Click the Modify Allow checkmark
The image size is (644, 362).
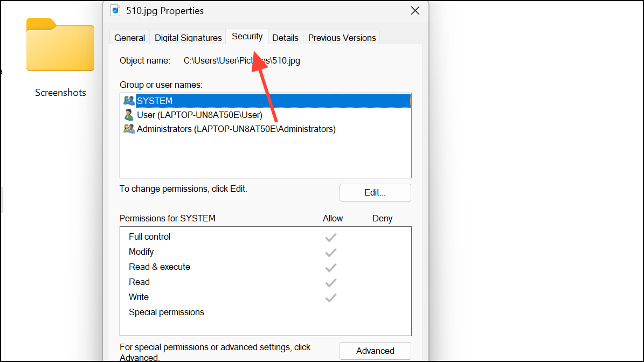click(331, 252)
